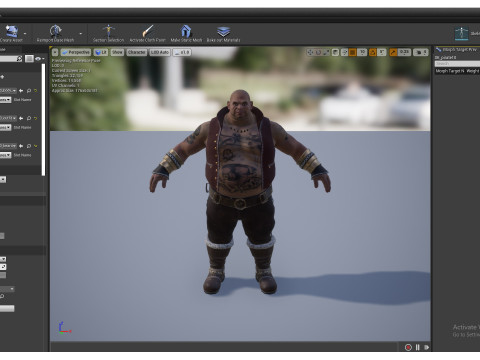The height and width of the screenshot is (360, 480).
Task: Click the second material slot's use-selected arrow
Action: tap(21, 118)
